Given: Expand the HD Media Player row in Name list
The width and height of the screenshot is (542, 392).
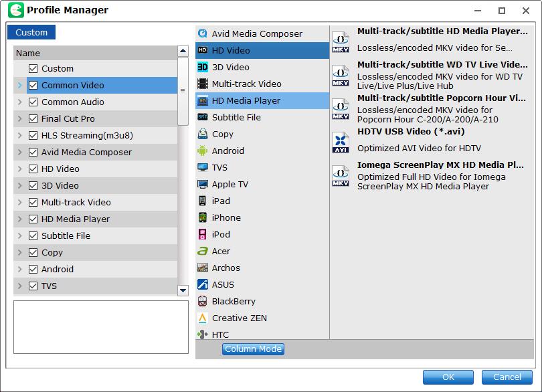Looking at the screenshot, I should click(x=19, y=219).
